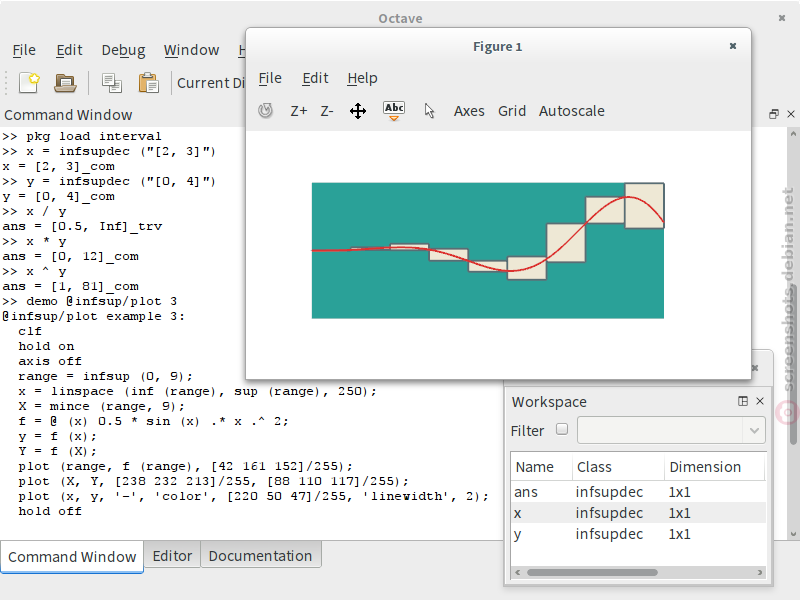The image size is (800, 600).
Task: Click the 'ans = [0.5, Inf]_trv' output
Action: (x=82, y=226)
